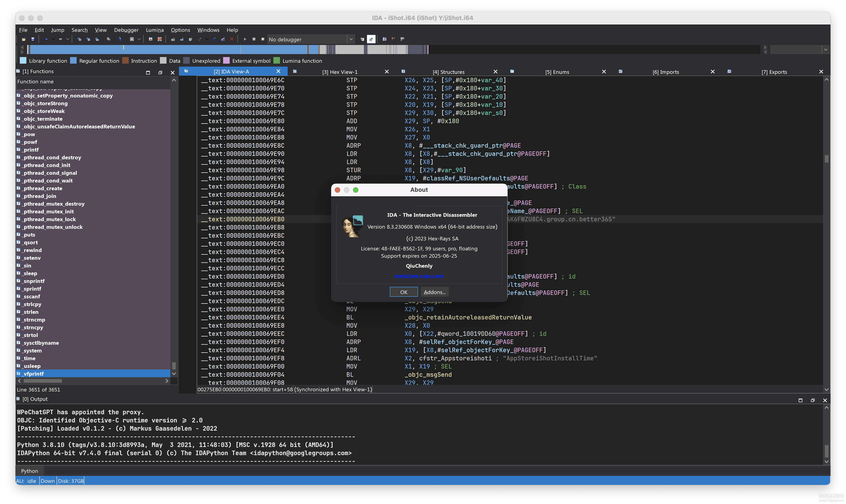
Task: Click the red breakpoint circle icon
Action: pyautogui.click(x=159, y=39)
